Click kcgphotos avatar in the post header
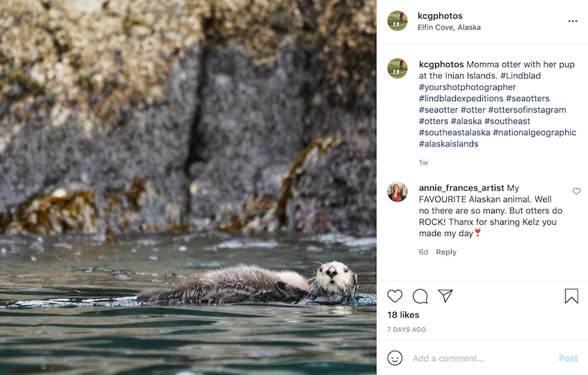This screenshot has width=588, height=375. click(397, 21)
